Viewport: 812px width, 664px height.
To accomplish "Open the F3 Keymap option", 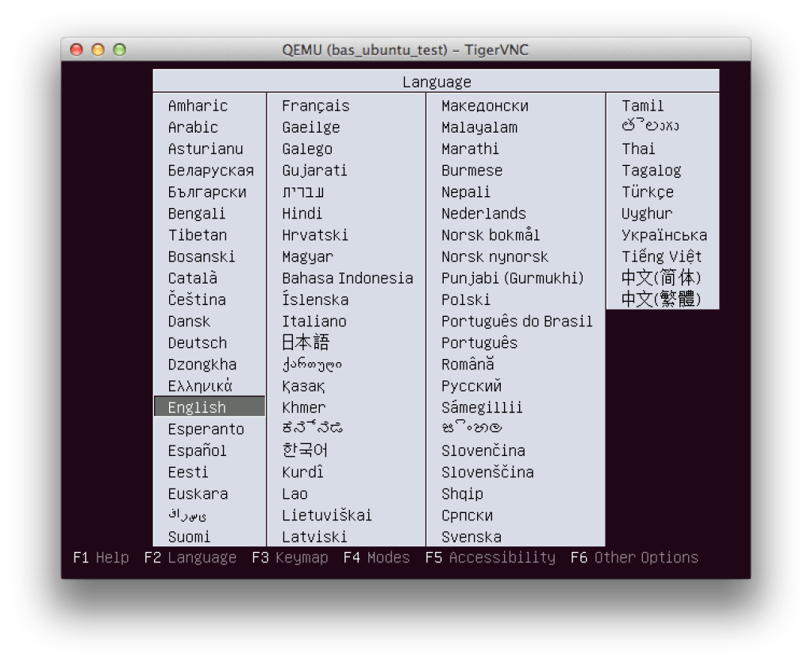I will tap(290, 558).
